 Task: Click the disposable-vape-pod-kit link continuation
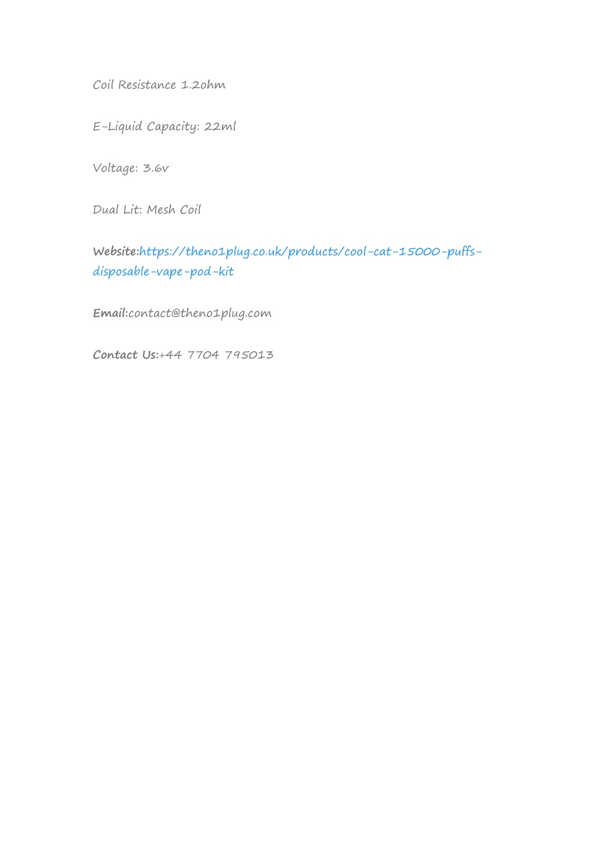tap(163, 272)
